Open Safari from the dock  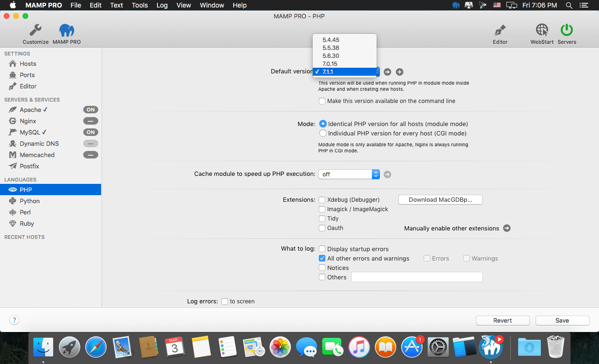click(x=96, y=348)
